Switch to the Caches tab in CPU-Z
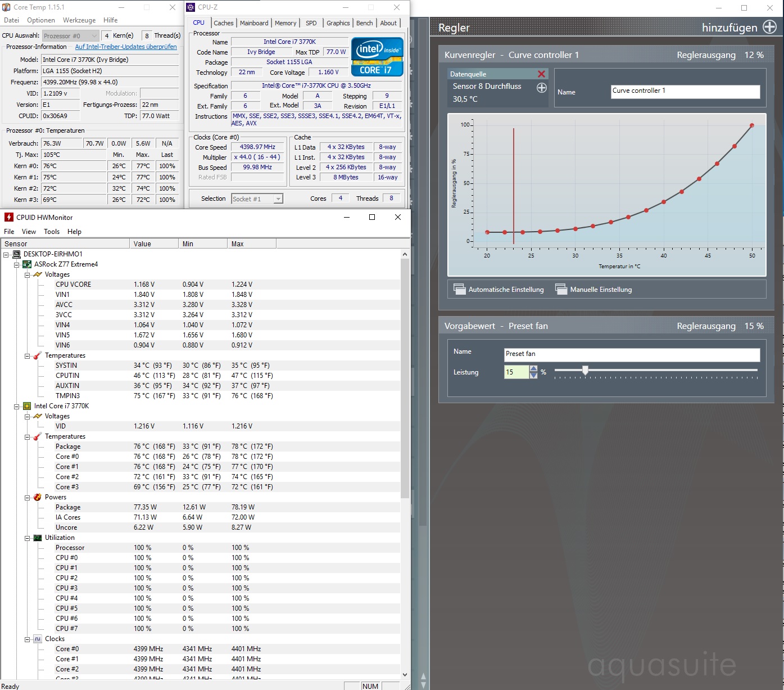Image resolution: width=784 pixels, height=690 pixels. (x=224, y=23)
